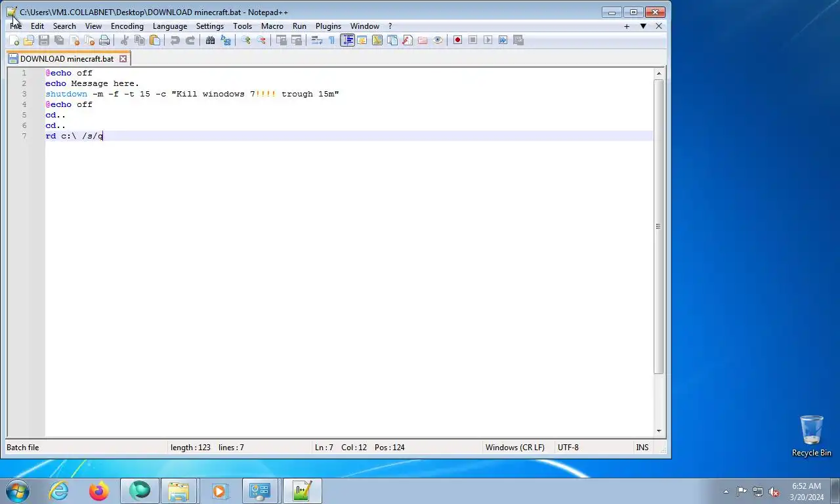Click the Replace toolbar icon

click(226, 40)
